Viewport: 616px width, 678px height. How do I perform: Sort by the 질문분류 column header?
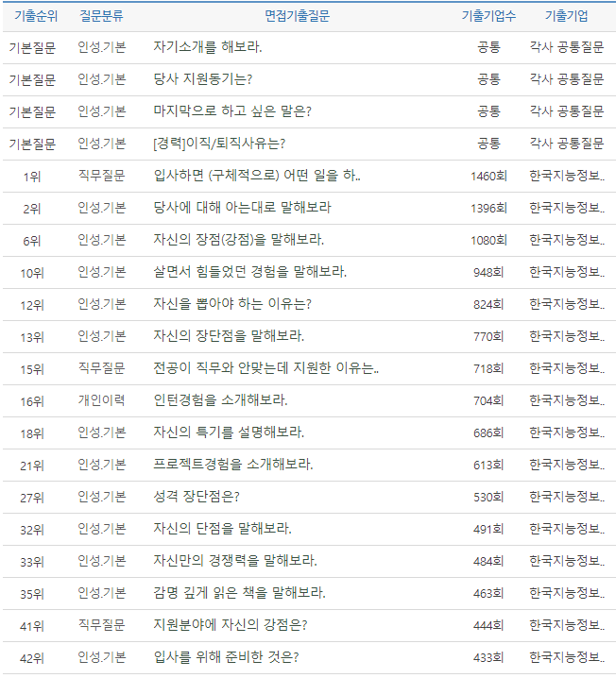point(101,16)
